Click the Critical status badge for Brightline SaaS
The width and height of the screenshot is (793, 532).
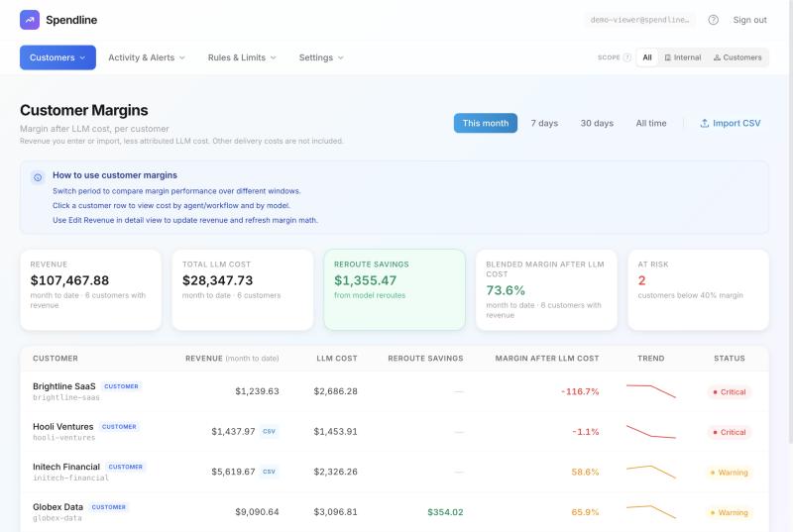pyautogui.click(x=730, y=392)
